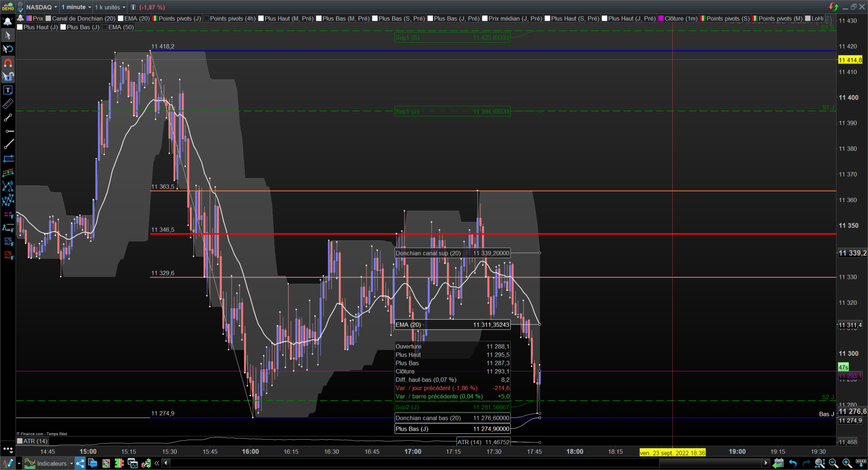Click the yellow 11 414,8 price tag

[x=850, y=60]
